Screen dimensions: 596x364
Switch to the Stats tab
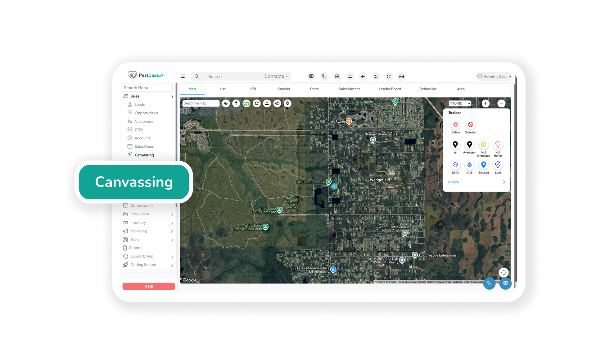tap(314, 89)
